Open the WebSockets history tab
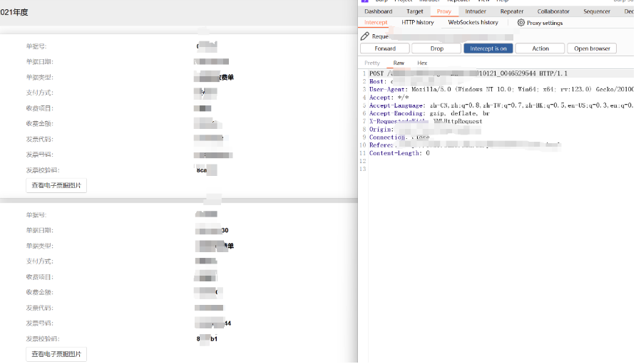Screen dimensions: 636x364 point(473,22)
